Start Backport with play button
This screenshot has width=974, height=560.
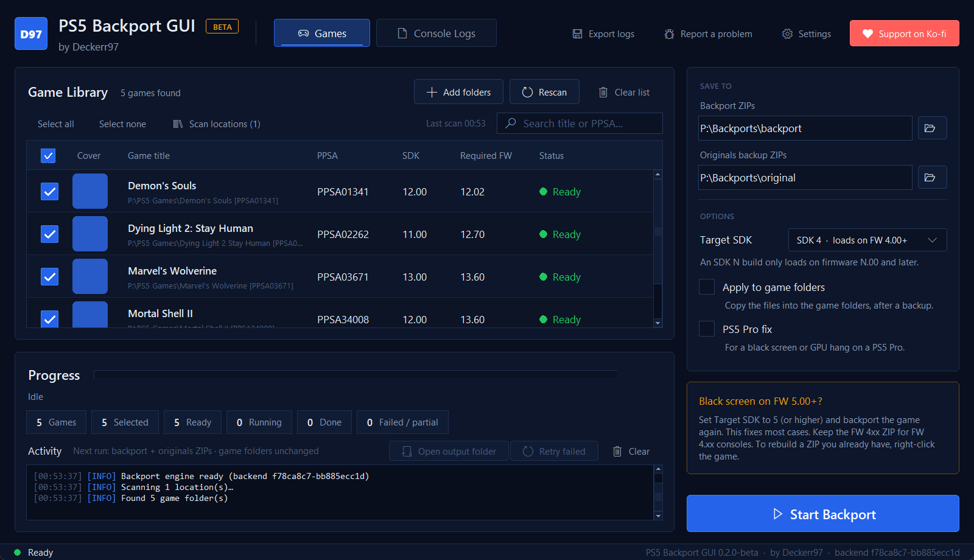pos(823,514)
